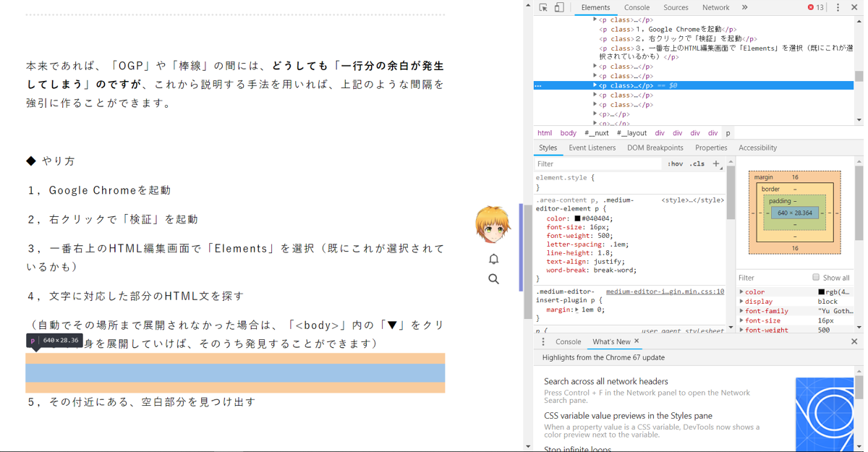Click the #040404 color swatch
The height and width of the screenshot is (452, 868).
577,218
